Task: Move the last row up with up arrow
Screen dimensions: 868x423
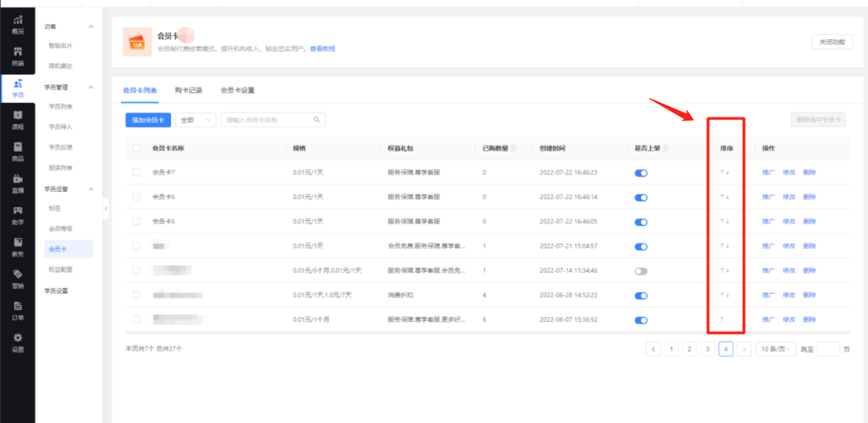Action: (x=722, y=319)
